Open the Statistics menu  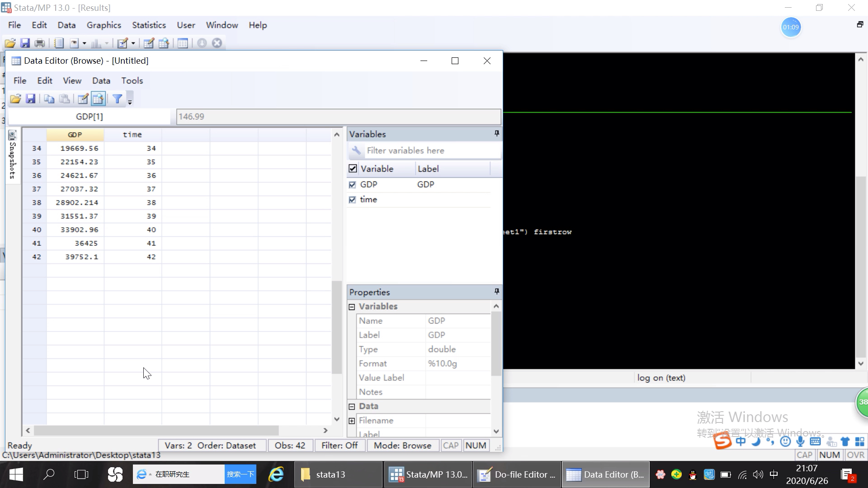[149, 25]
